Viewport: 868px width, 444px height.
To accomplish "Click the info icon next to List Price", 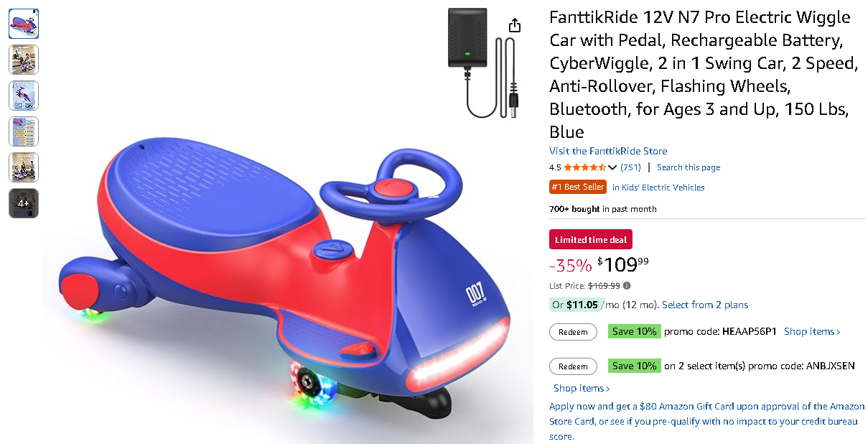I will [x=627, y=286].
